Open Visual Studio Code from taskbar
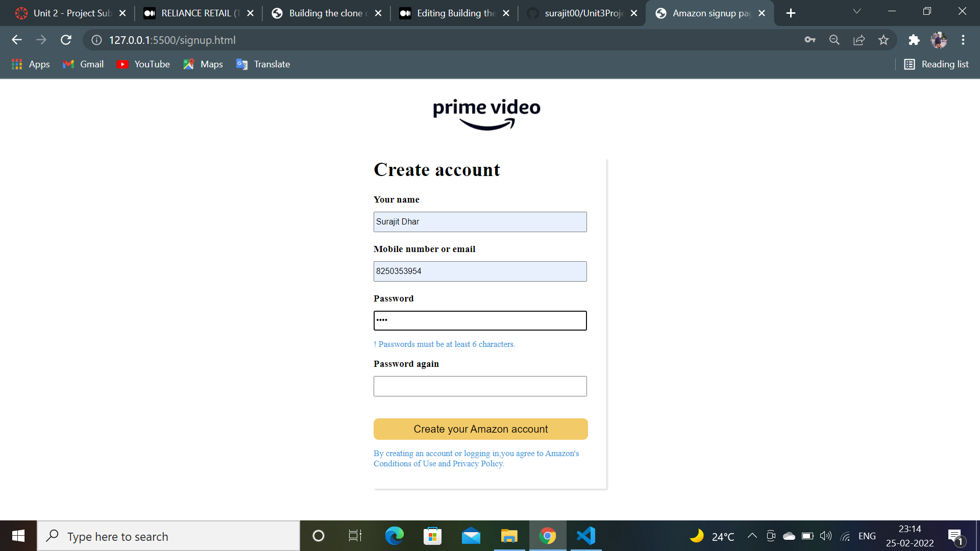The width and height of the screenshot is (980, 551). 585,536
